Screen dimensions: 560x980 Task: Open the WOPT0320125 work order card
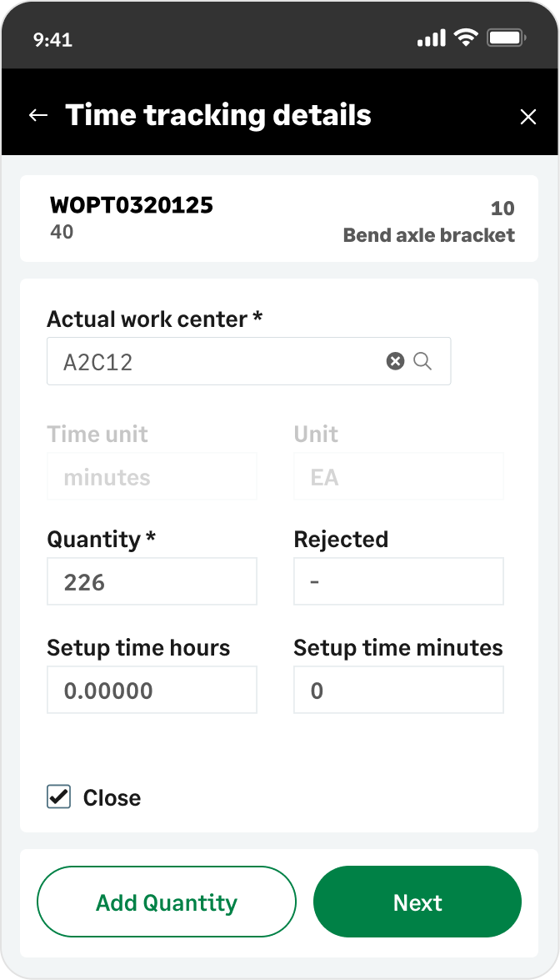click(x=279, y=219)
